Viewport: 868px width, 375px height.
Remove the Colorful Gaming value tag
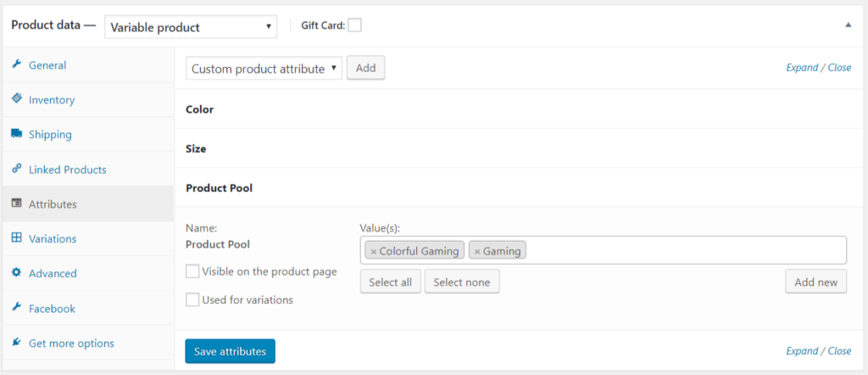[374, 251]
